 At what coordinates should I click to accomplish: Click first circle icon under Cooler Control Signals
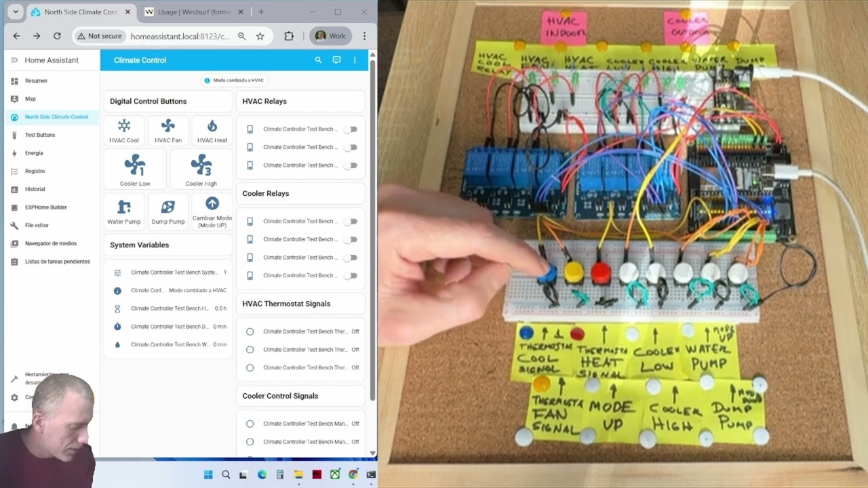250,424
